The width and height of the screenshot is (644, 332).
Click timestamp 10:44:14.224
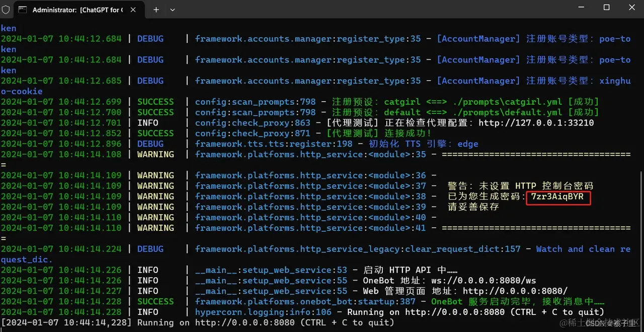click(90, 249)
